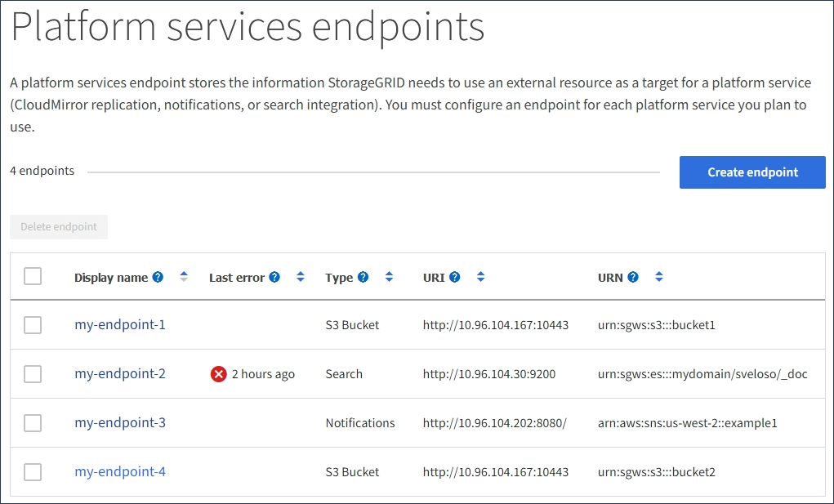Toggle the select-all header checkbox
The height and width of the screenshot is (504, 834).
(x=33, y=277)
